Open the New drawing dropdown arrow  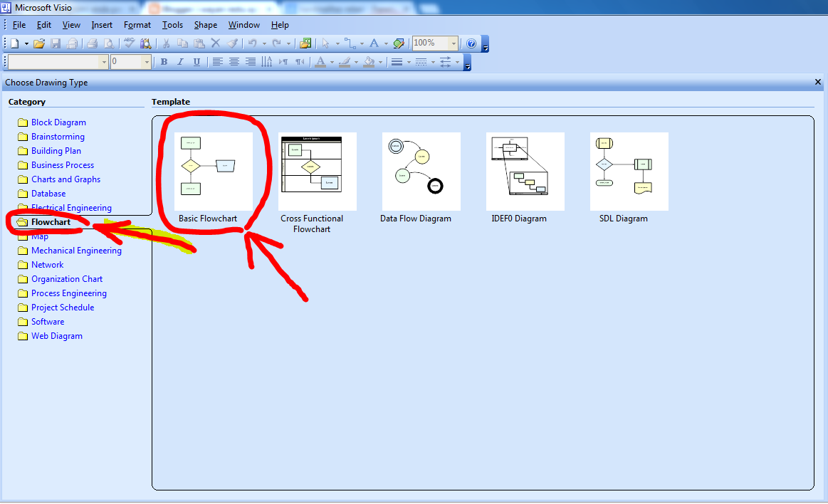[26, 44]
